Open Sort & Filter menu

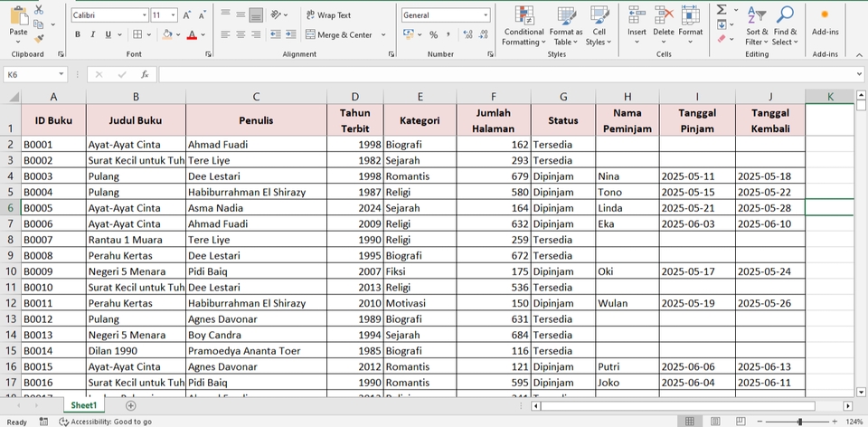point(756,25)
